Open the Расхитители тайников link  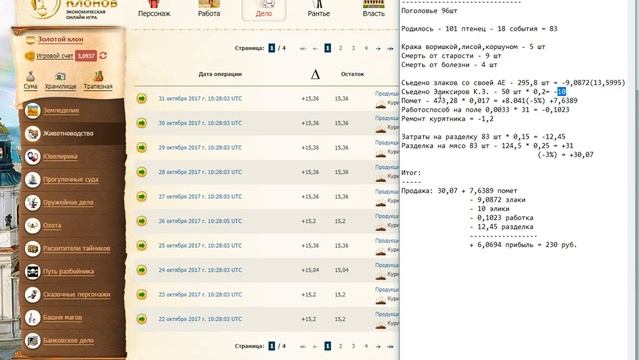pyautogui.click(x=77, y=248)
